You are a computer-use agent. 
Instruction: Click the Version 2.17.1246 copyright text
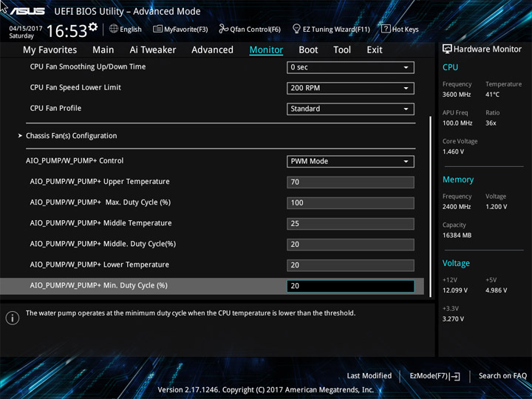click(x=266, y=389)
